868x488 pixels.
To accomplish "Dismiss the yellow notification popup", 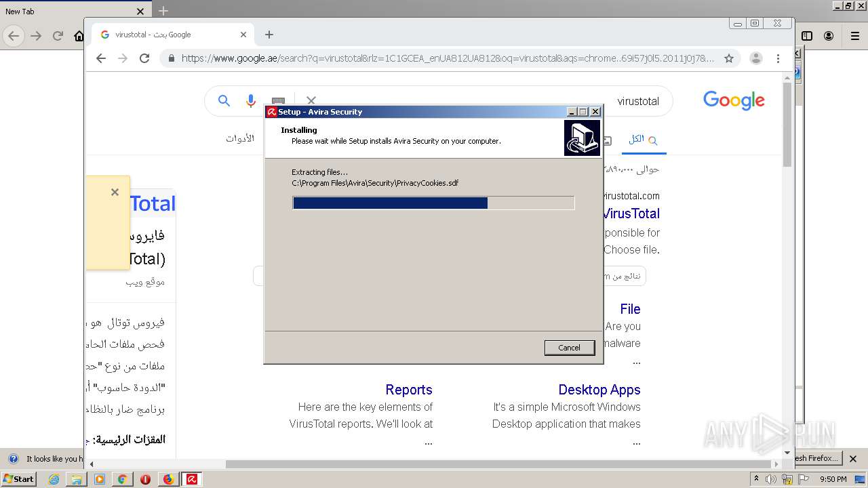I will [115, 192].
